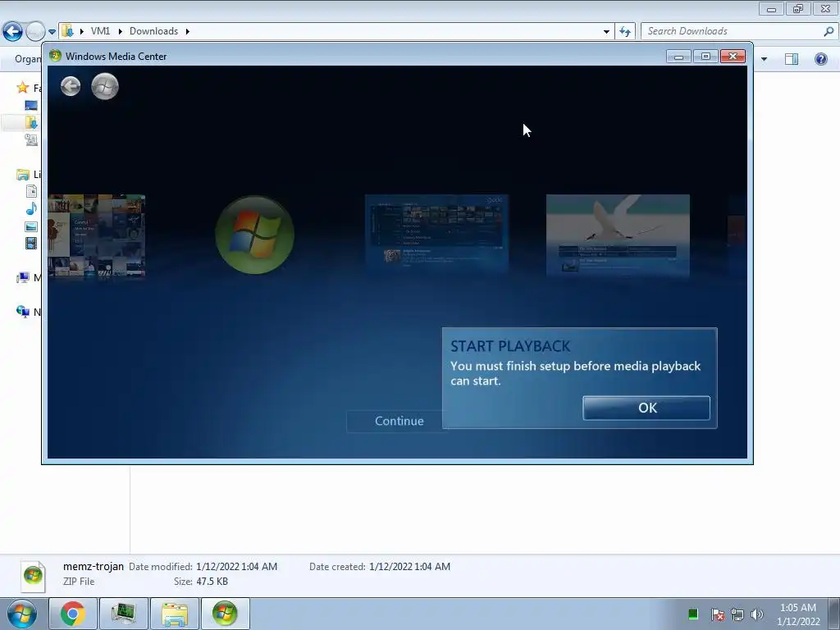The width and height of the screenshot is (840, 630).
Task: Click Explorer forward navigation arrow
Action: [35, 31]
